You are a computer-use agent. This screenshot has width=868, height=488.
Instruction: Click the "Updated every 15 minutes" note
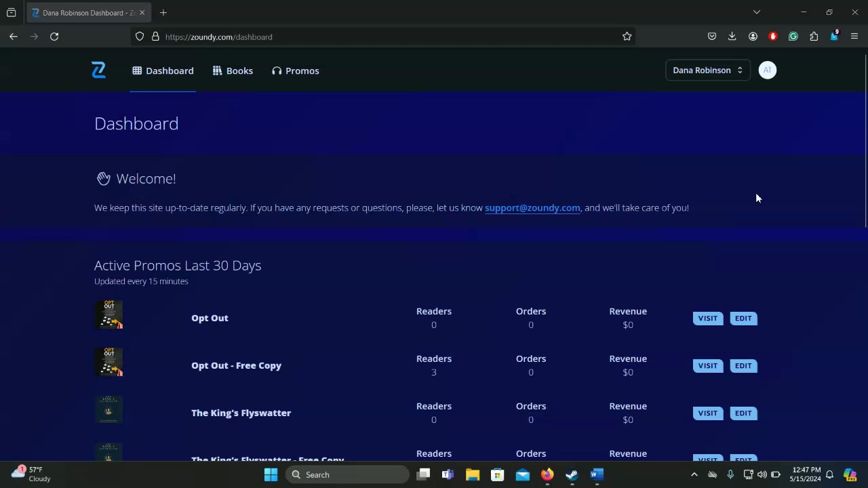pyautogui.click(x=141, y=281)
